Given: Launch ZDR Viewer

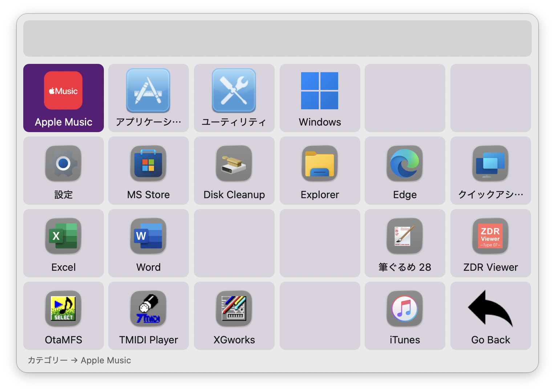Looking at the screenshot, I should (x=491, y=243).
